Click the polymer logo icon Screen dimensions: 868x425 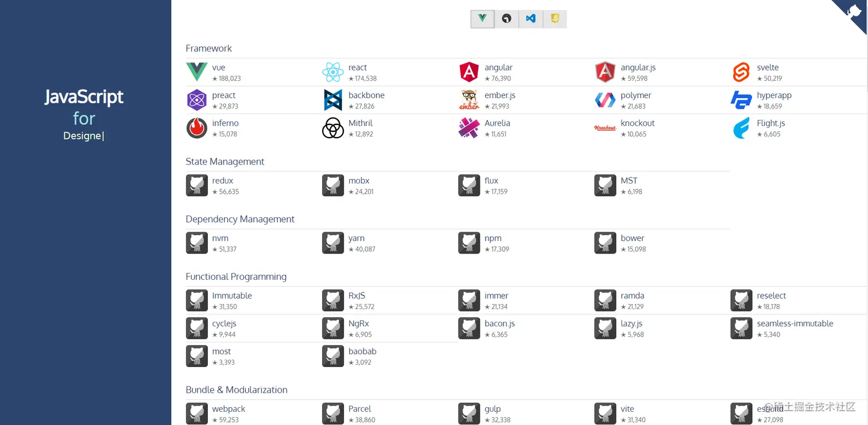coord(605,100)
